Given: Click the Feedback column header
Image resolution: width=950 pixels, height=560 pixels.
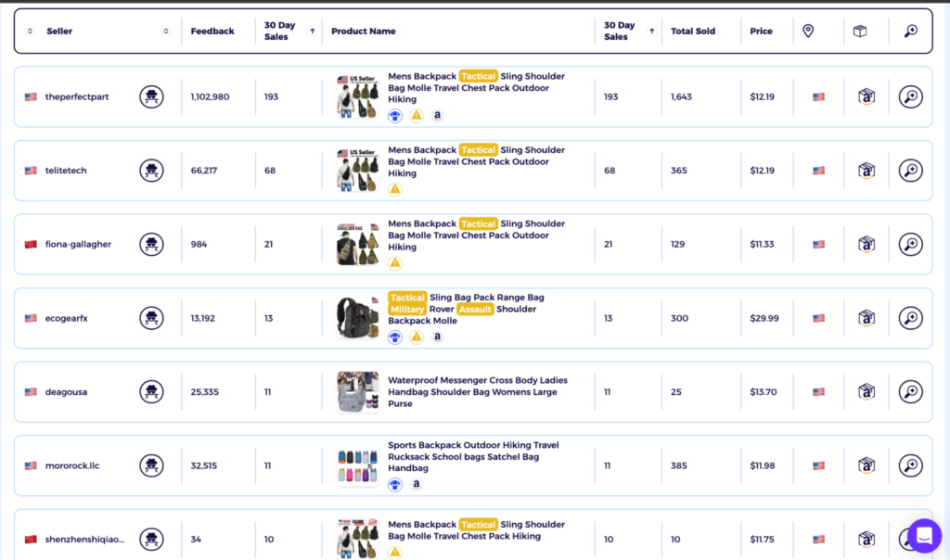Looking at the screenshot, I should (212, 31).
